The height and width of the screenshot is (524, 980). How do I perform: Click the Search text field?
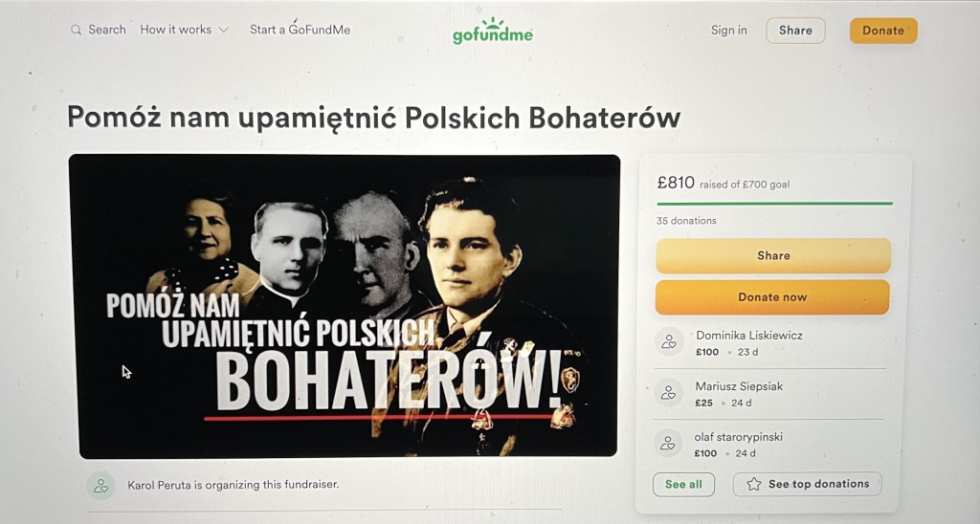[x=107, y=30]
